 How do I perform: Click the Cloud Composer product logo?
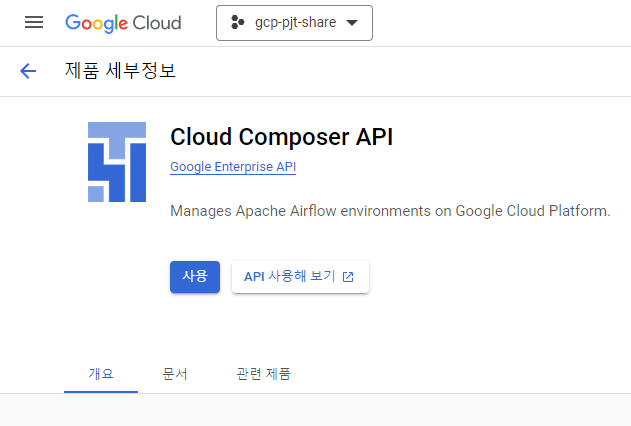(x=117, y=162)
